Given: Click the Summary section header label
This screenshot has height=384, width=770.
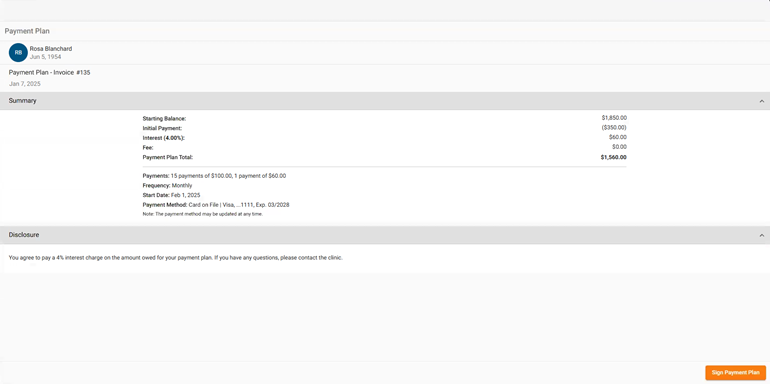Looking at the screenshot, I should click(x=23, y=101).
